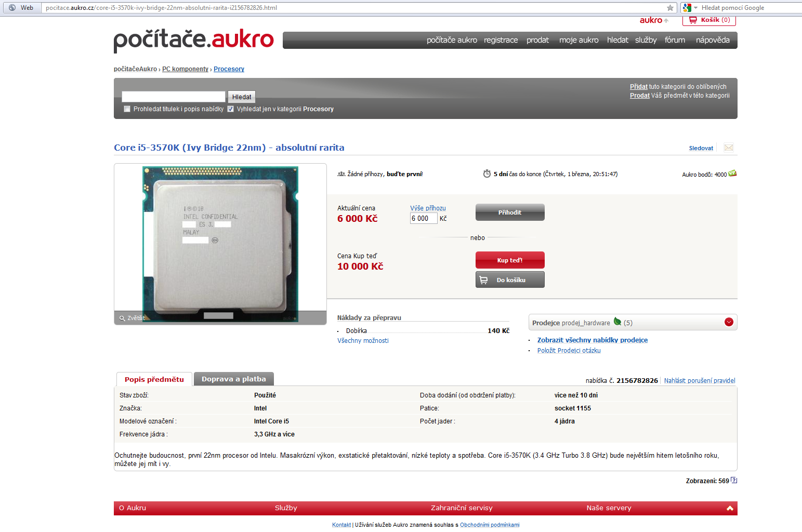Click the Web globe icon in browser bar
The image size is (802, 532).
[12, 8]
